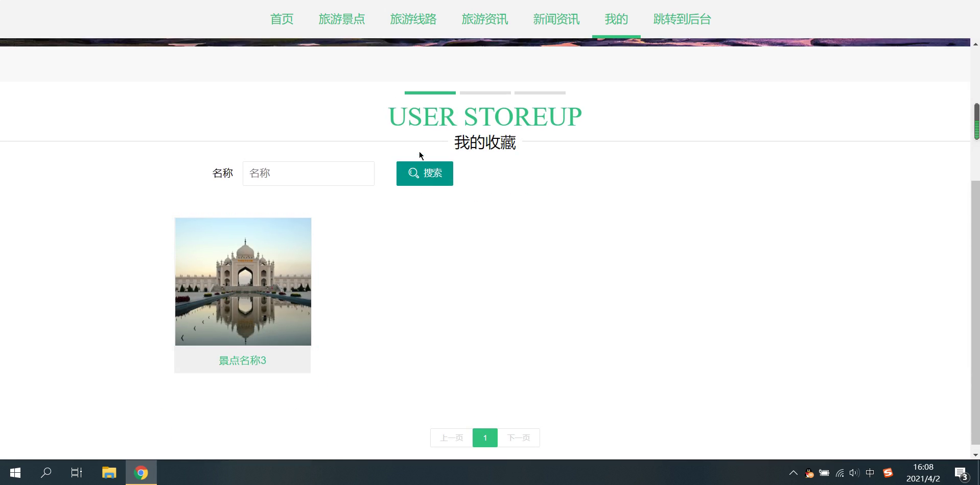This screenshot has height=485, width=980.
Task: Click the 景点名称3 card title
Action: [x=243, y=360]
